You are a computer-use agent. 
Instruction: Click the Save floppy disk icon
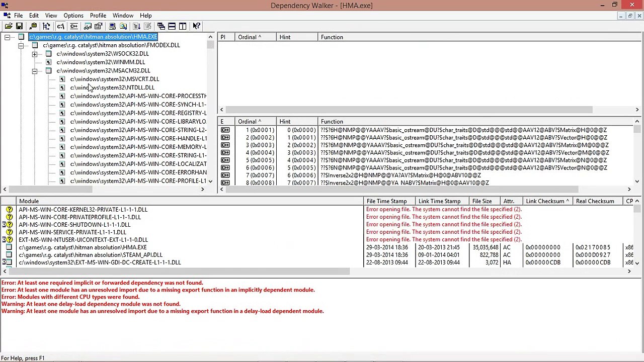tap(19, 26)
